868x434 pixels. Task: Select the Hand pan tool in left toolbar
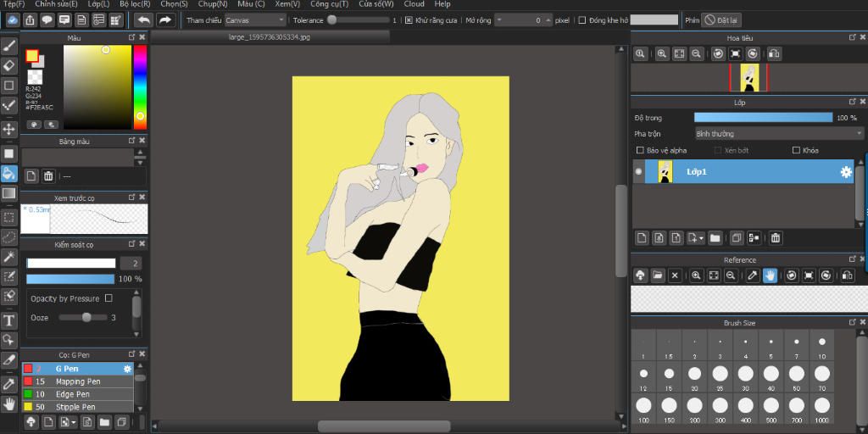(9, 403)
